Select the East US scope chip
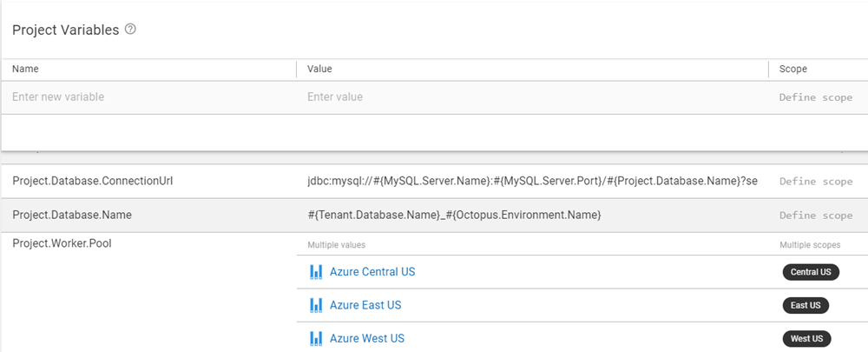This screenshot has height=352, width=868. [805, 305]
